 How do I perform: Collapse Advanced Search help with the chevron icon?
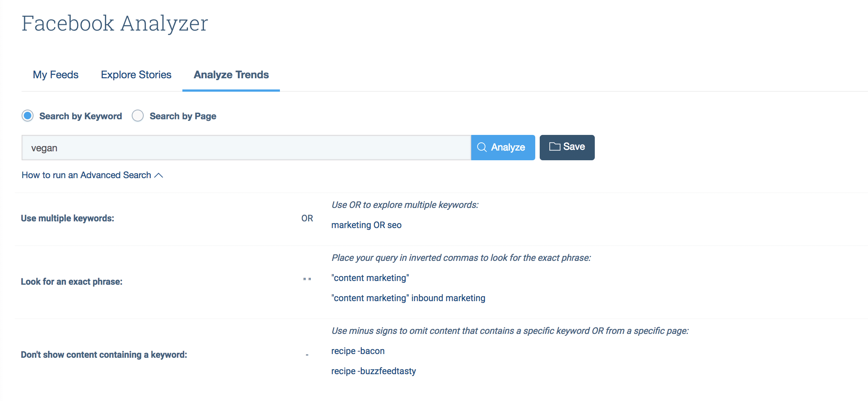point(159,175)
